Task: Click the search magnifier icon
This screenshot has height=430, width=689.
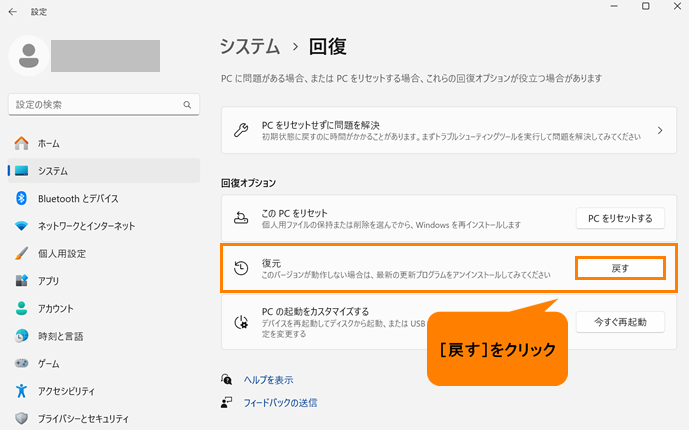Action: click(x=187, y=104)
